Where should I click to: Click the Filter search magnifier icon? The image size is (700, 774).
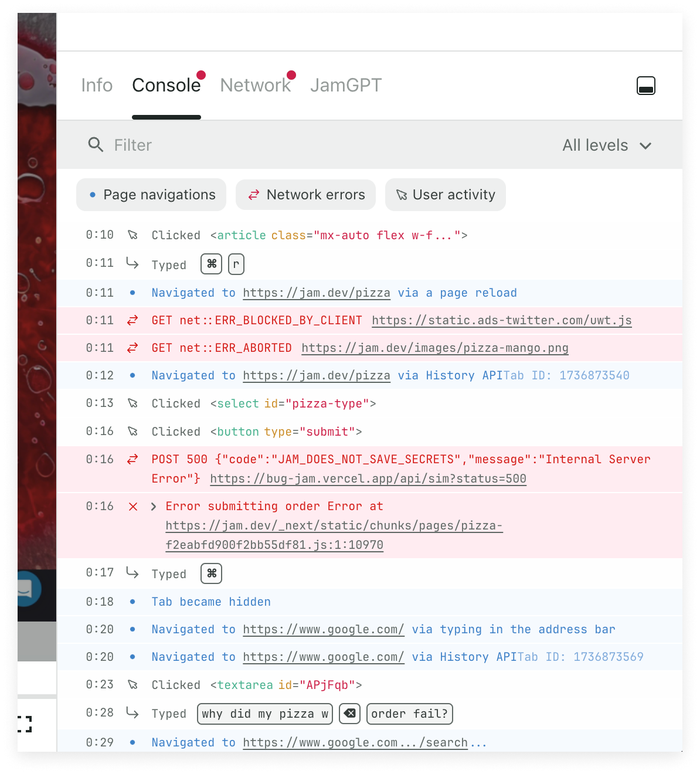tap(96, 145)
